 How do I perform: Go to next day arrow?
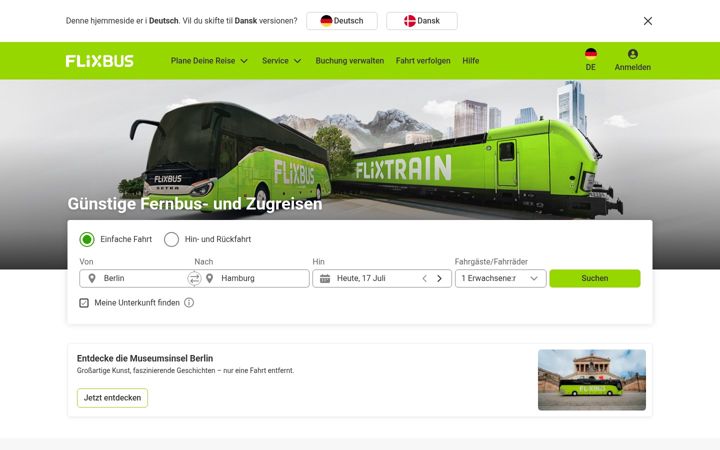tap(439, 278)
